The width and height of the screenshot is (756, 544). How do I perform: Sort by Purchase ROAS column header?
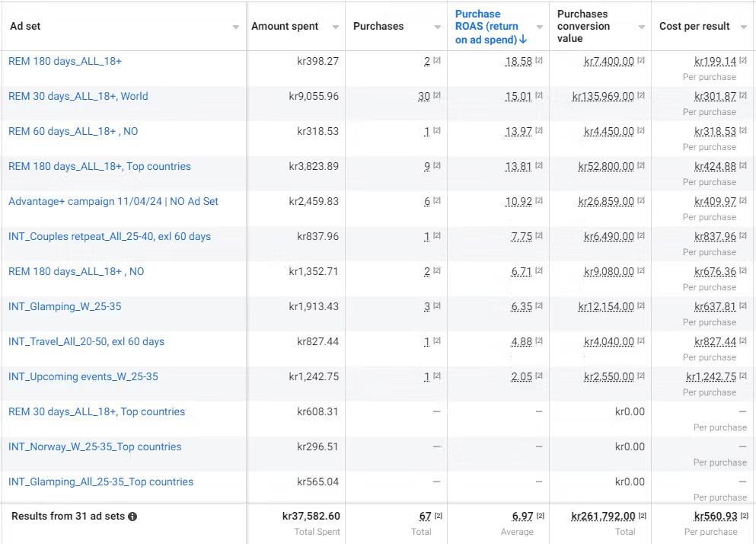pos(486,26)
